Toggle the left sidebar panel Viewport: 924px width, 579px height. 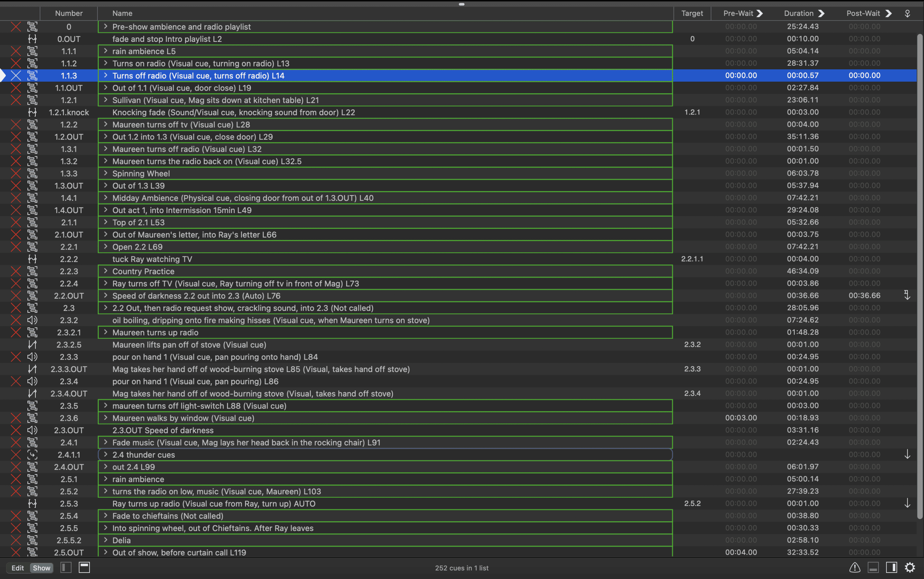(x=66, y=567)
